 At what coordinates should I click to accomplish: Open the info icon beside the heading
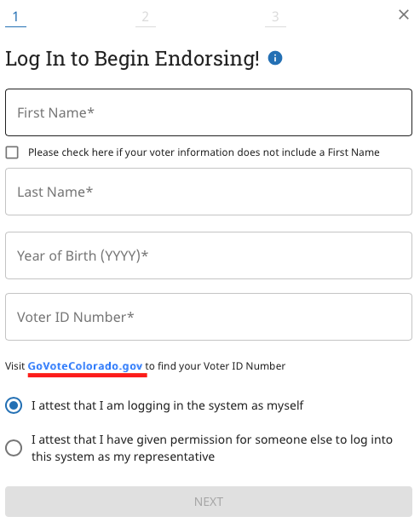tap(275, 58)
